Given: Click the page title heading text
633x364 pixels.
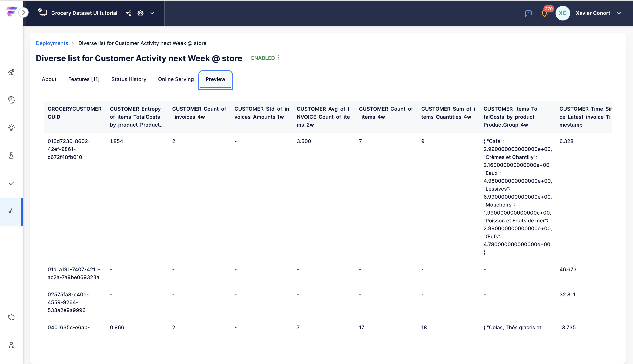Looking at the screenshot, I should [x=139, y=58].
